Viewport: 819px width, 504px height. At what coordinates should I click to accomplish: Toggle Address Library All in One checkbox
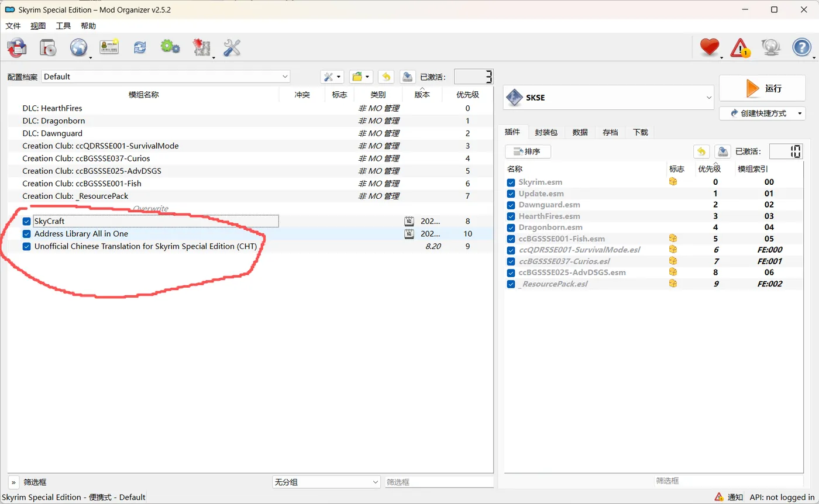(x=27, y=234)
